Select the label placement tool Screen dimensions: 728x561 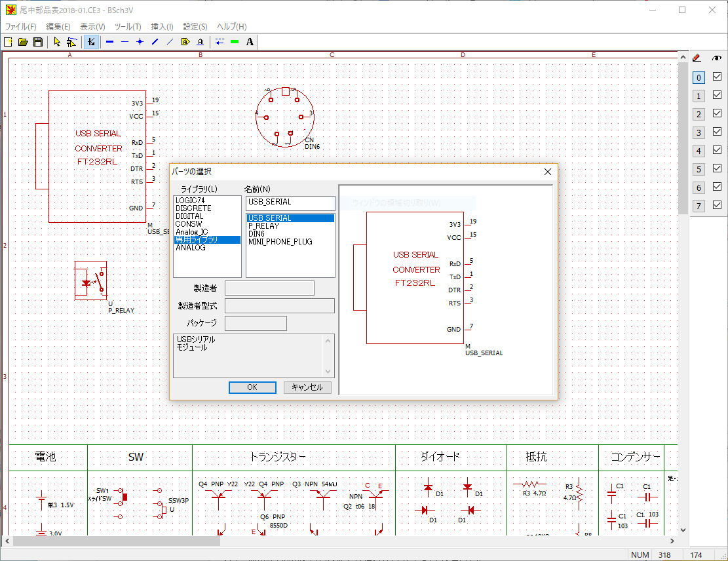pos(185,41)
